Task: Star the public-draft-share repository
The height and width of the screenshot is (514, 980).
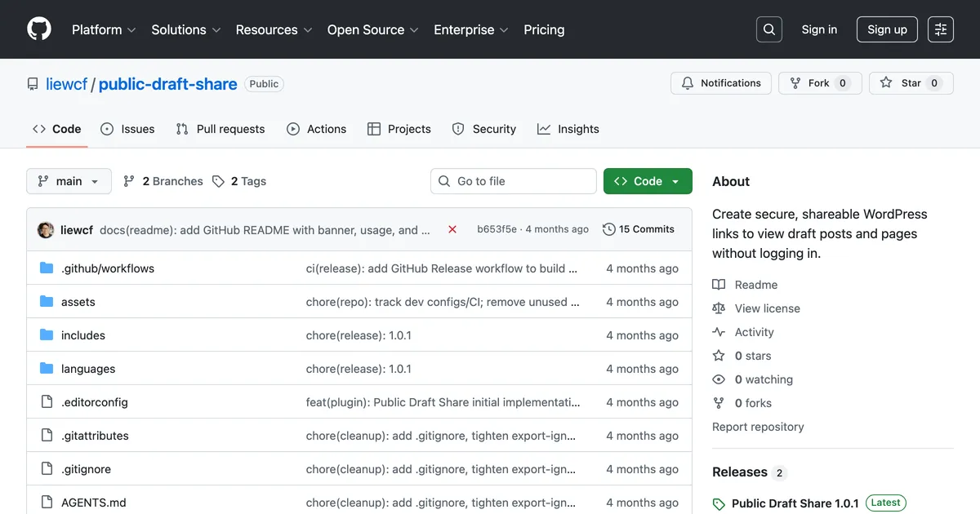Action: [911, 82]
